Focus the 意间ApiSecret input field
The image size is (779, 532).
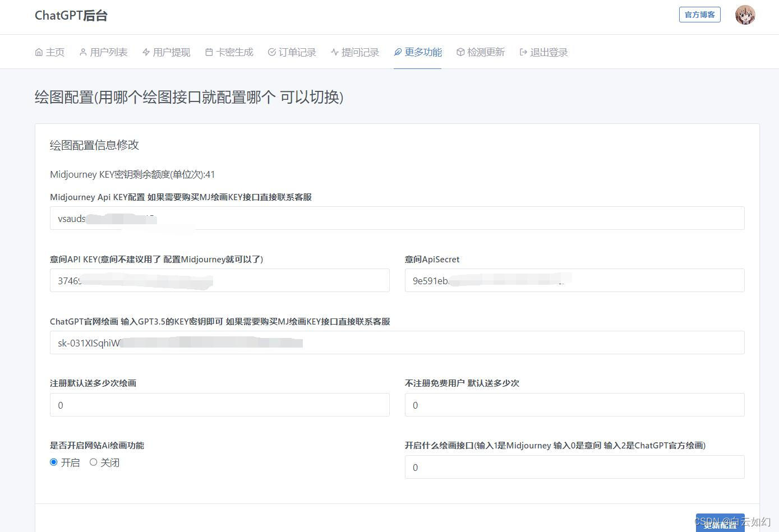click(x=575, y=280)
